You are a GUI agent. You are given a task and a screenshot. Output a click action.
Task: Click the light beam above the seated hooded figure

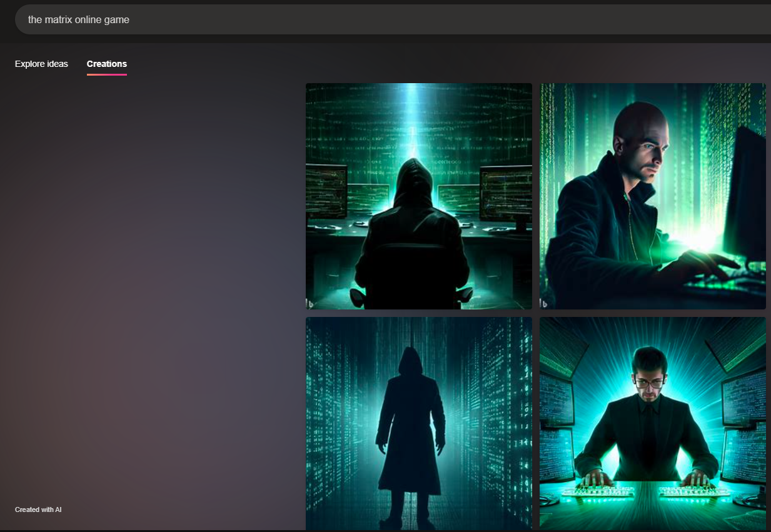[411, 119]
